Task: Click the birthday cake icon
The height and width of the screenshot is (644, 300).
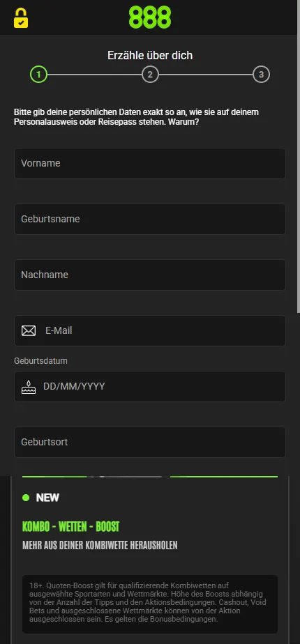Action: tap(29, 387)
